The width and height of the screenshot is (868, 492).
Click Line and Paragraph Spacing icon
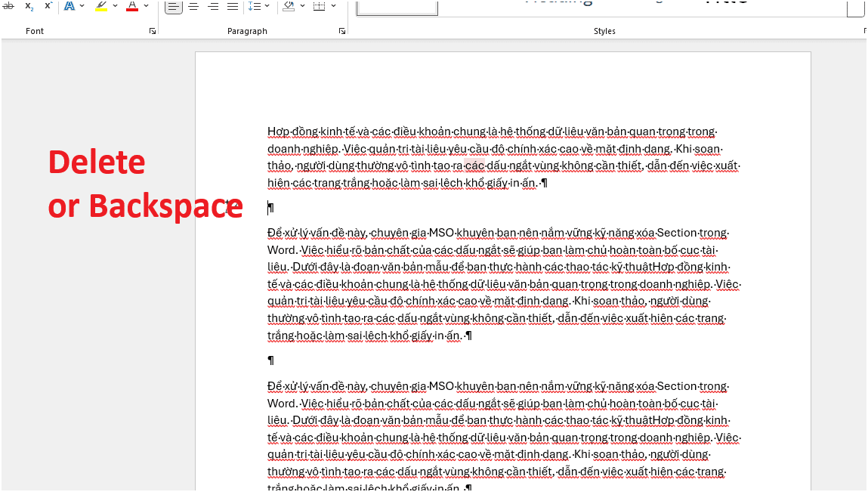tap(255, 6)
